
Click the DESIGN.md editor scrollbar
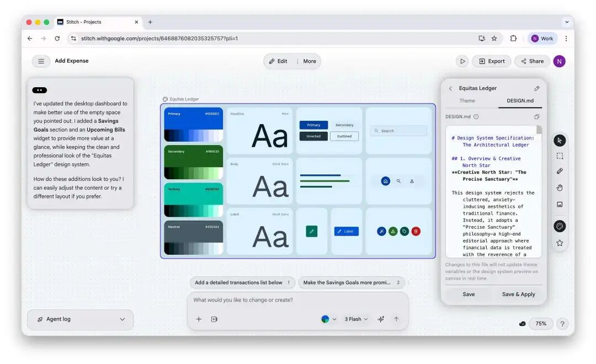[x=539, y=131]
